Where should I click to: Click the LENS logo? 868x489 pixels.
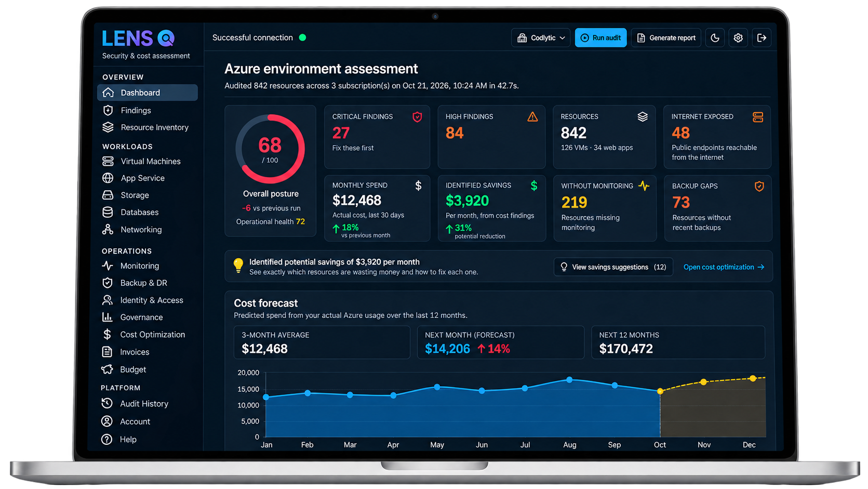pyautogui.click(x=138, y=38)
